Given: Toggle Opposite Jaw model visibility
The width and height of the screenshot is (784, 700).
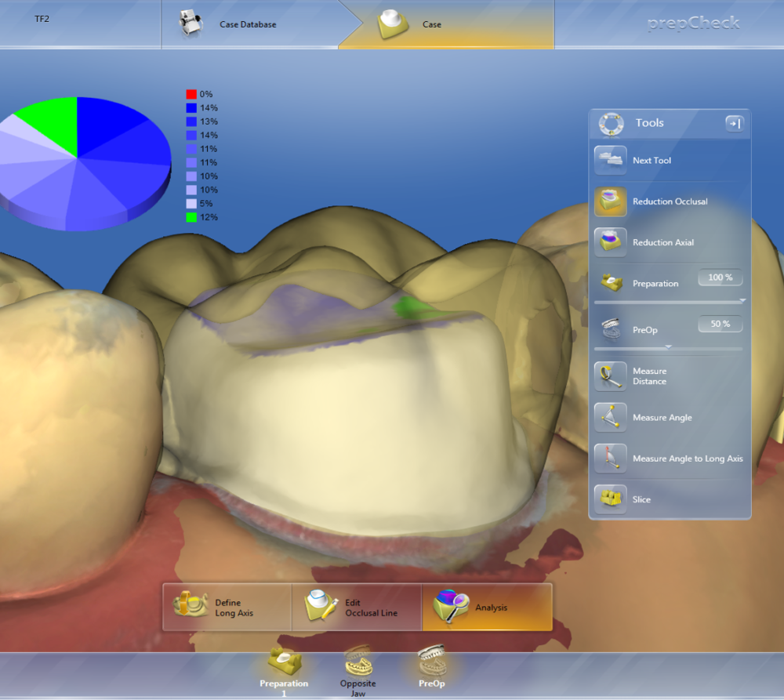Looking at the screenshot, I should pos(358,672).
